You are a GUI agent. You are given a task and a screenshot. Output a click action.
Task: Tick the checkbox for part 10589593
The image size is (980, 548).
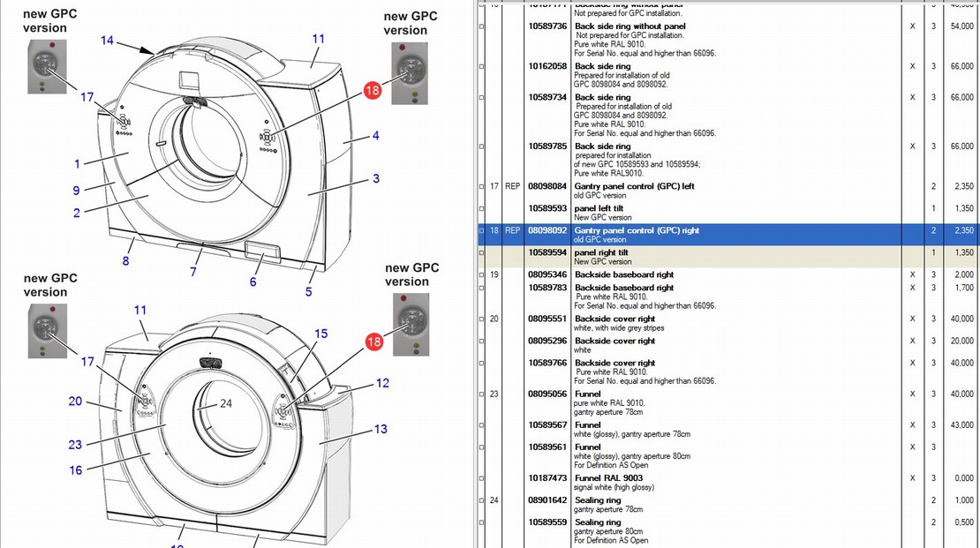pyautogui.click(x=481, y=209)
